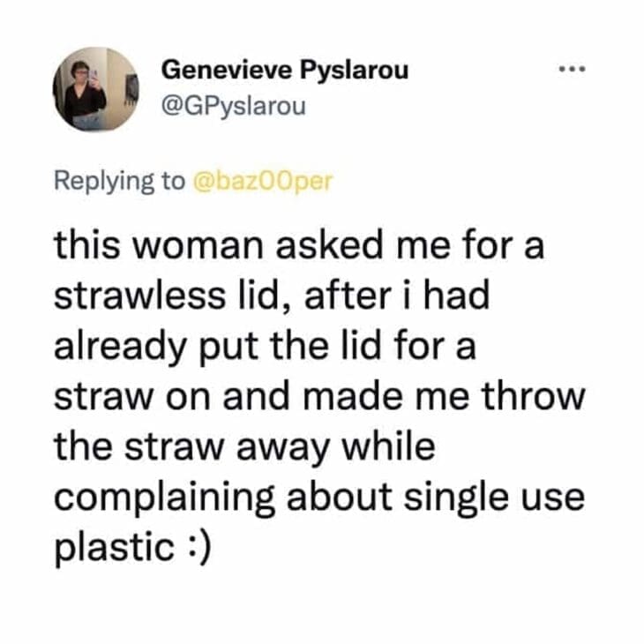Click the word "throw" in the tweet
The height and width of the screenshot is (644, 644).
(539, 397)
